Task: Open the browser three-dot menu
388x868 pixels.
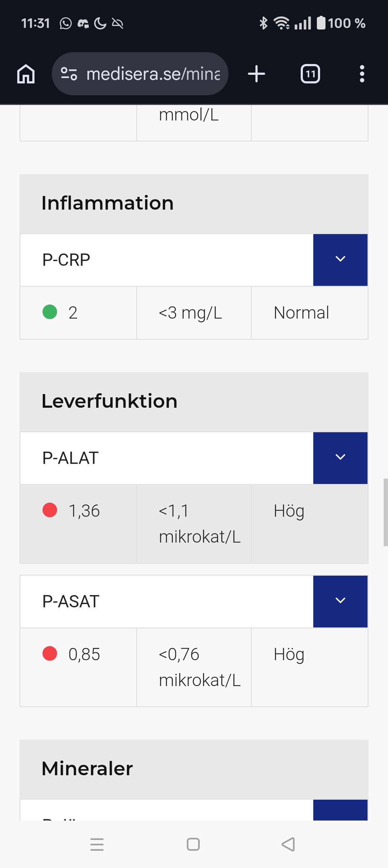Action: click(362, 74)
